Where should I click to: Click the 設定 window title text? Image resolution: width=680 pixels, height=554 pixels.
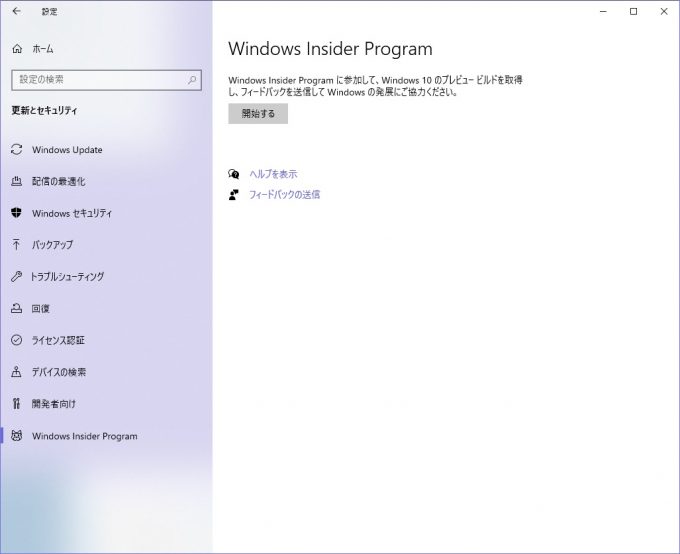(x=49, y=12)
